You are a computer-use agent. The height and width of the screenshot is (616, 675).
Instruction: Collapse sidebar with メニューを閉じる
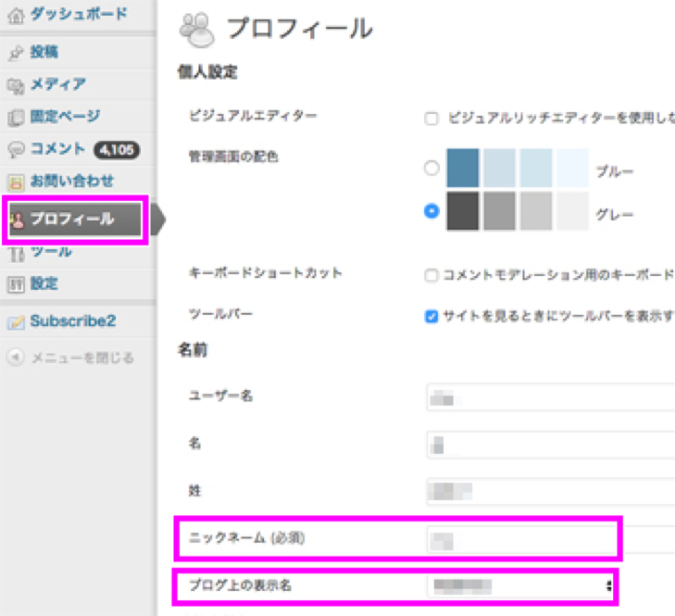71,358
